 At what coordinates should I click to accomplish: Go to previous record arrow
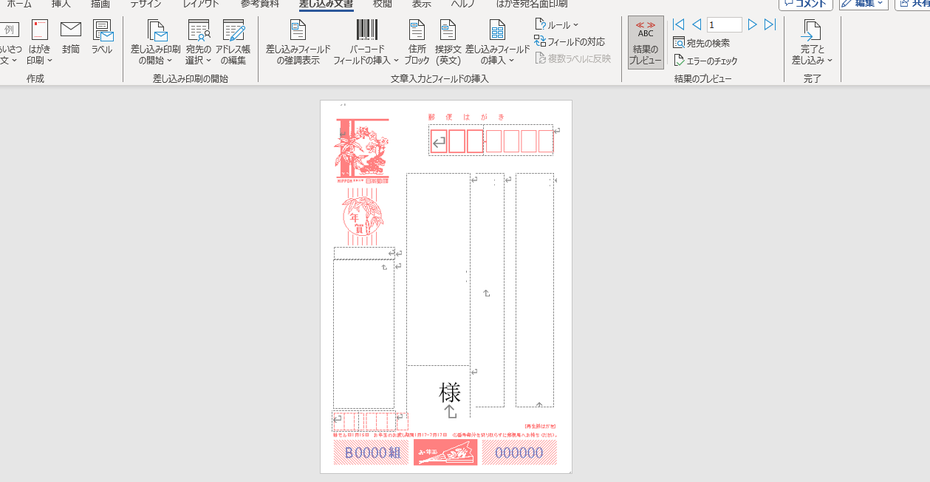[697, 24]
